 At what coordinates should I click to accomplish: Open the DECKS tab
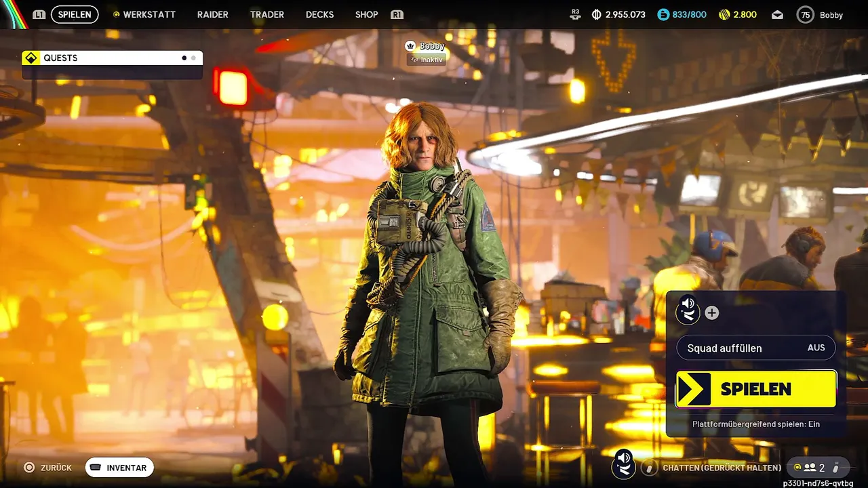click(319, 14)
